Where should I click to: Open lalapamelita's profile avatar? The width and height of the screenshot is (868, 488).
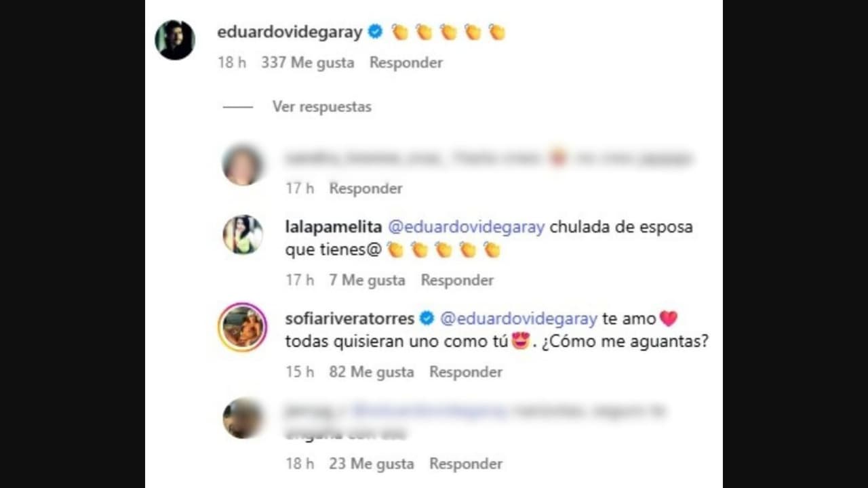click(x=243, y=235)
